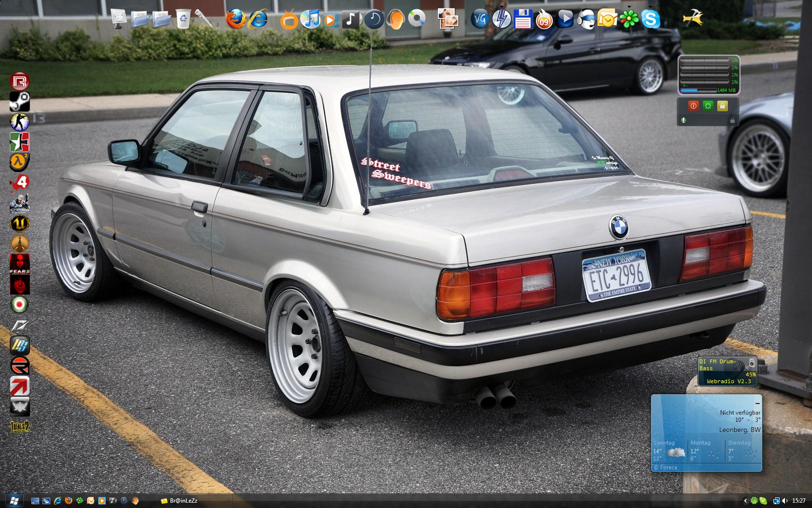Click Switch between windows in quick launch

46,501
